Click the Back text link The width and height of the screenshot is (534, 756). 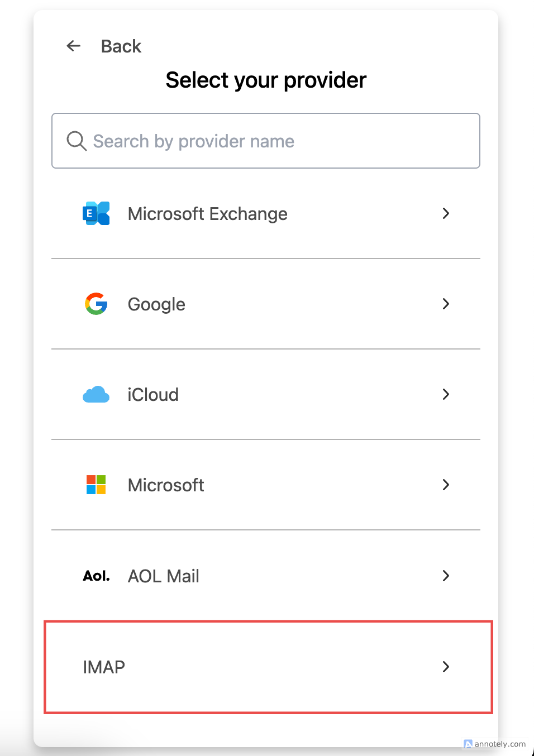coord(121,46)
